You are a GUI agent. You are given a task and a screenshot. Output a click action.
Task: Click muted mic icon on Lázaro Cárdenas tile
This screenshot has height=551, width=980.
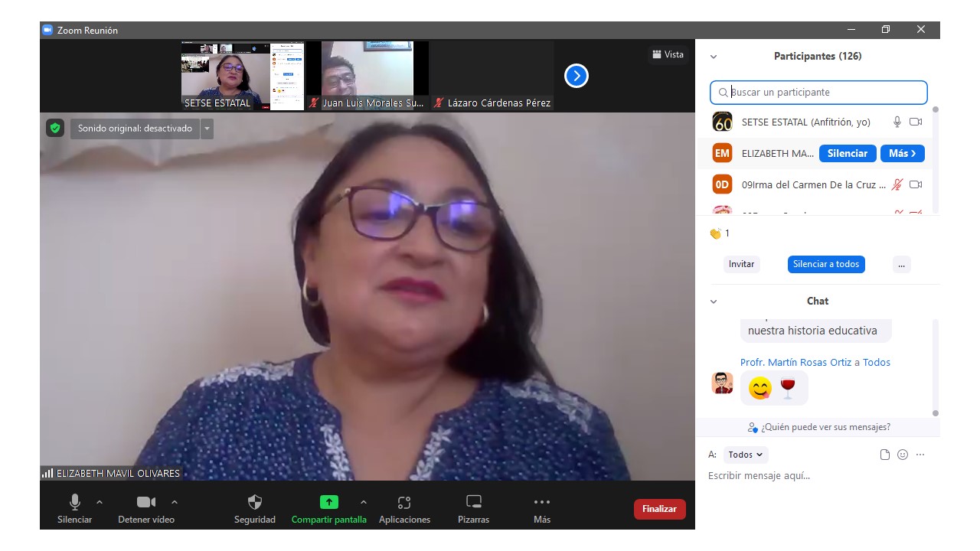point(439,103)
